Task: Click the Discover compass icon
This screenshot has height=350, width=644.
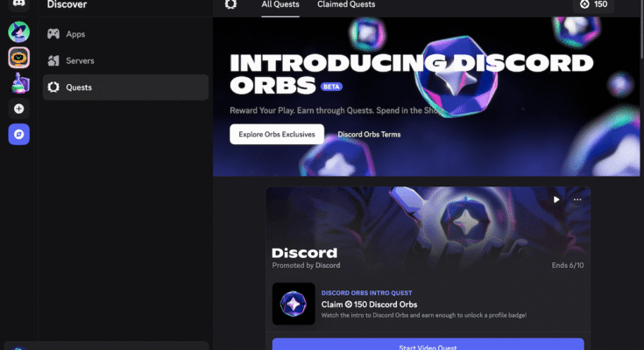Action: 19,134
